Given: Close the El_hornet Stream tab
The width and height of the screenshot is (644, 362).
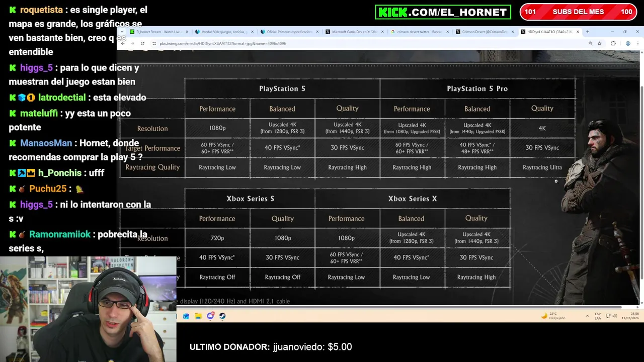Looking at the screenshot, I should click(187, 32).
